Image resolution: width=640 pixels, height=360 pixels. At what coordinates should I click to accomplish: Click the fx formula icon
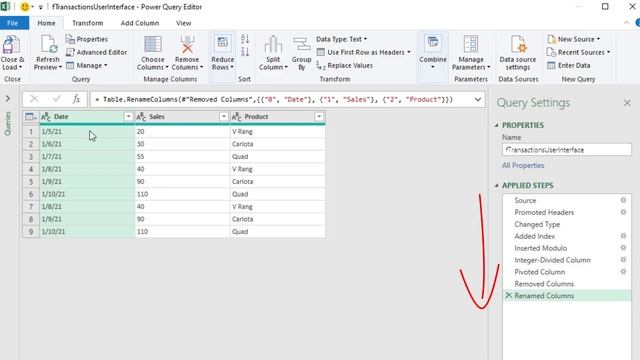(76, 99)
